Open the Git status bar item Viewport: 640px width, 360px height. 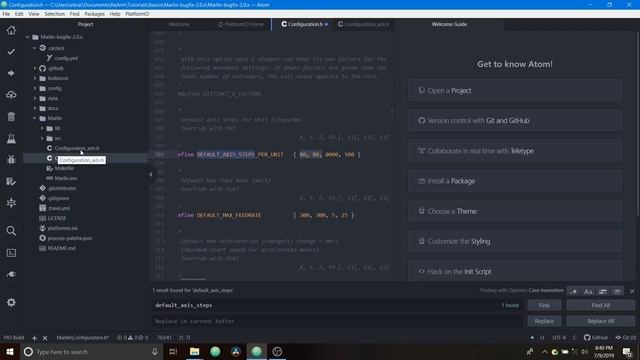(626, 338)
